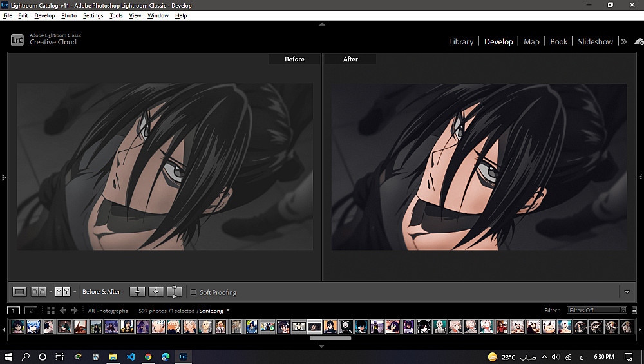Collapse bottom filmstrip panel arrow
Screen dimensions: 644x364
tap(321, 346)
